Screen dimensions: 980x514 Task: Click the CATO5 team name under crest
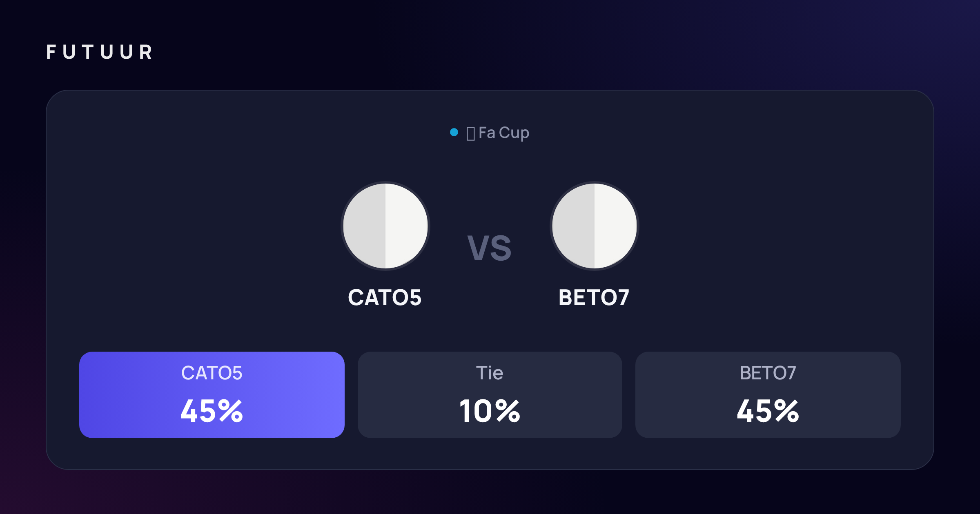click(x=385, y=297)
